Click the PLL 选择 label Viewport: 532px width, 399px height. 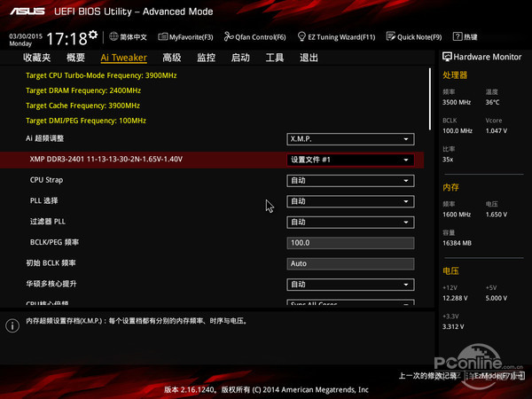click(x=43, y=200)
